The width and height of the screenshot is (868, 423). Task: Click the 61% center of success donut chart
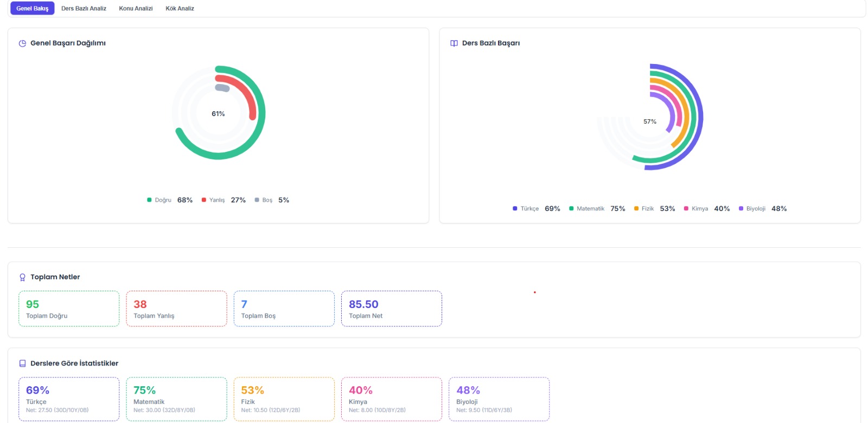(218, 114)
